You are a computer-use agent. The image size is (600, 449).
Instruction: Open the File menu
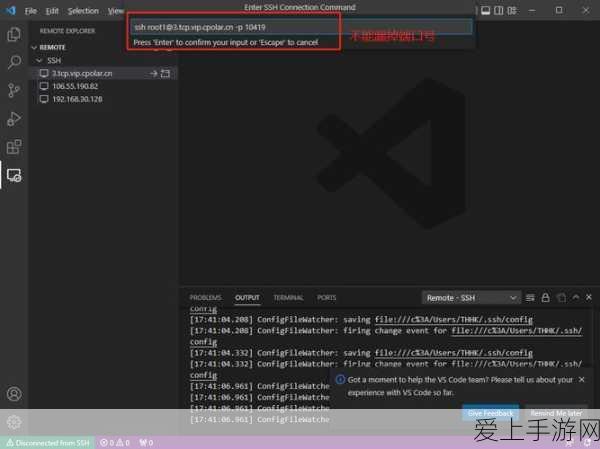[x=31, y=11]
